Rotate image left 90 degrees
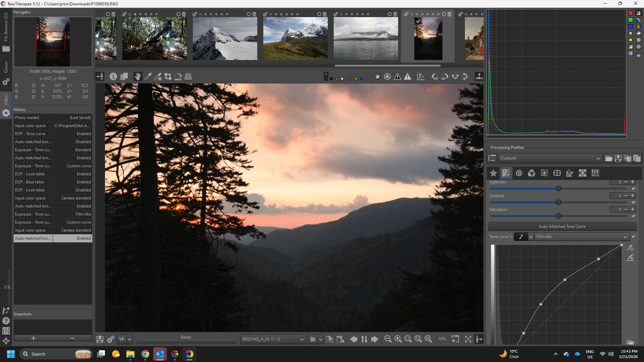 (x=435, y=76)
